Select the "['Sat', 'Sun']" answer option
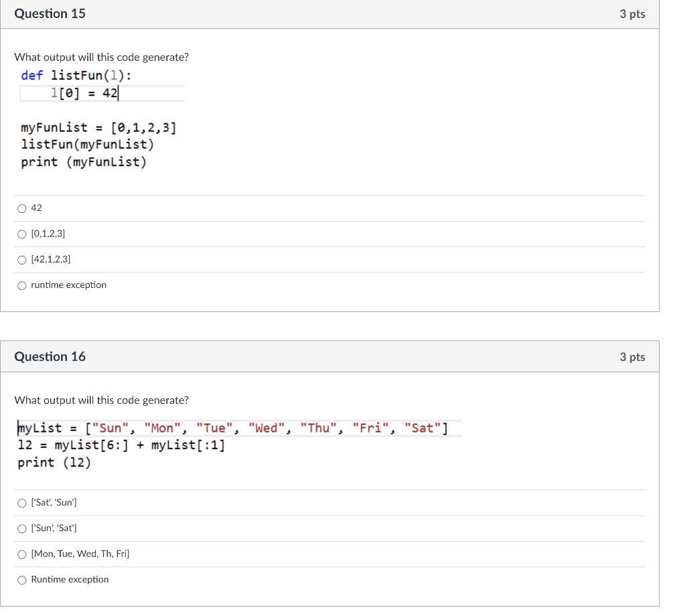686x616 pixels. click(22, 503)
